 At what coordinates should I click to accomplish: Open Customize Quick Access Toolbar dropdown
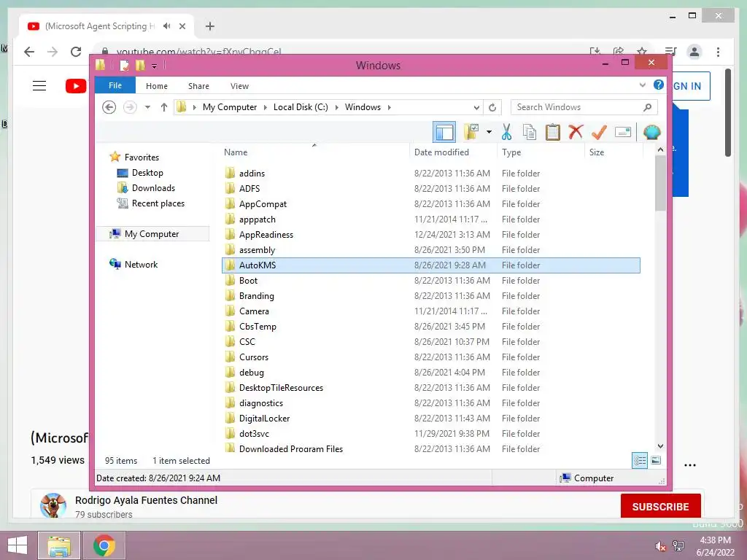[155, 66]
